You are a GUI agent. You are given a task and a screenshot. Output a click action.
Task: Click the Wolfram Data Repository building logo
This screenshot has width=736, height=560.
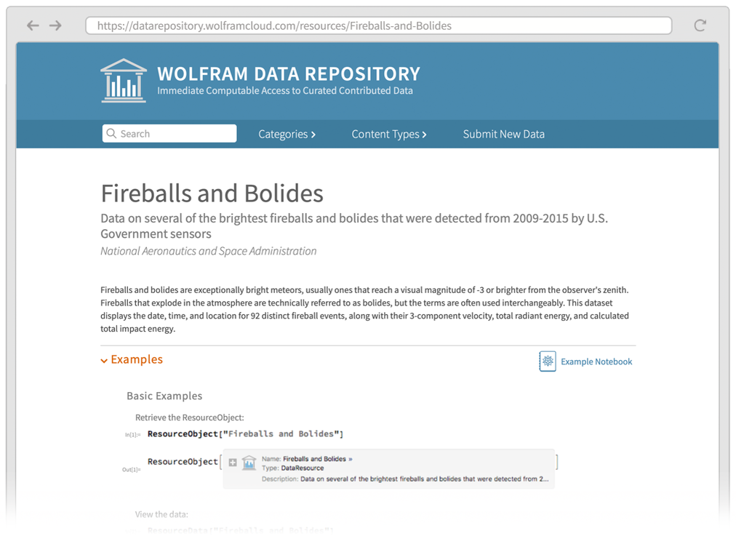tap(124, 81)
